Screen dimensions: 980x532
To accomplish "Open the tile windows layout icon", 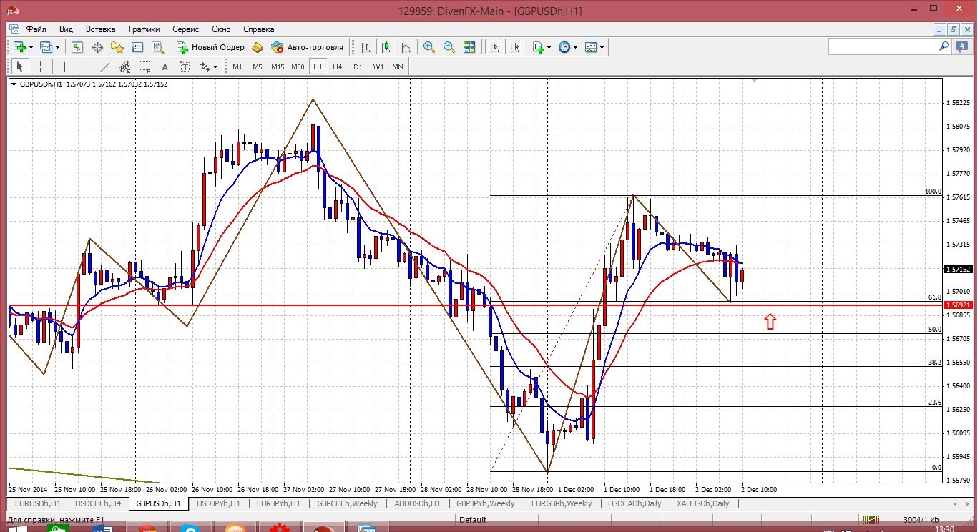I will coord(469,47).
